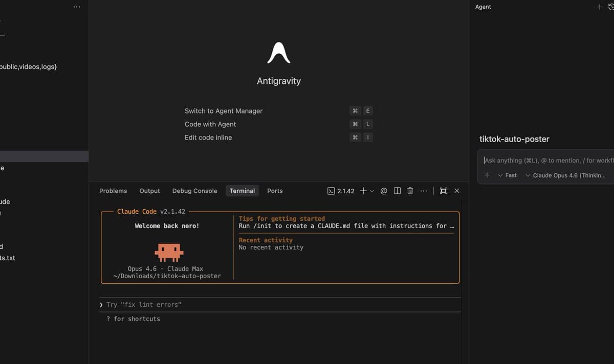
Task: Select the ts.txt file in explorer
Action: 8,258
